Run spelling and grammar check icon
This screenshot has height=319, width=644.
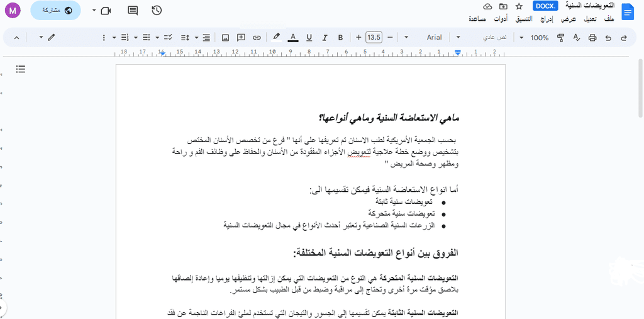576,38
